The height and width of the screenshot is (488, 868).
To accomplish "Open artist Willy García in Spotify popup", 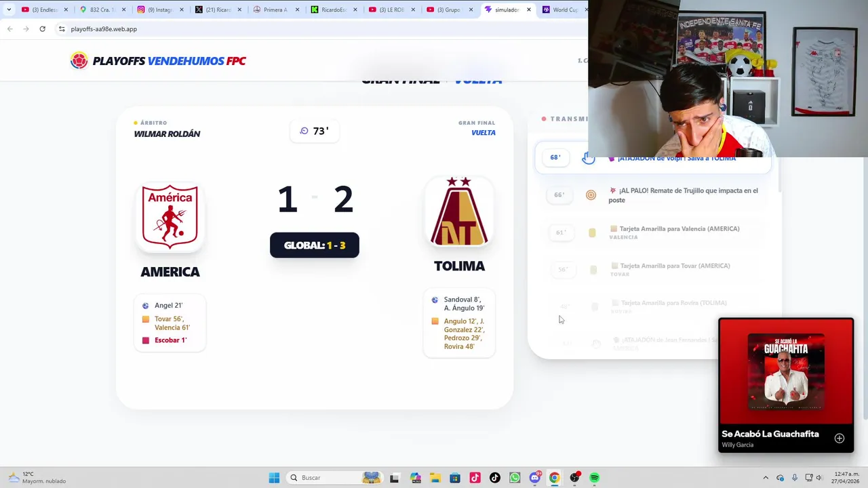I will 738,445.
